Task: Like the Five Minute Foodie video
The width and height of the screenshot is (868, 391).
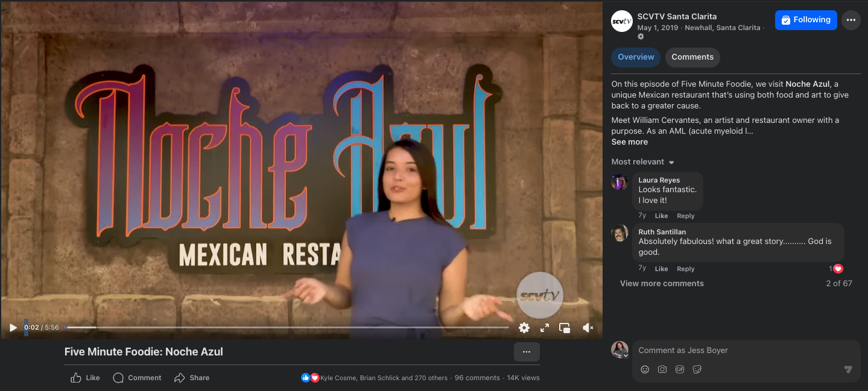Action: pyautogui.click(x=85, y=378)
